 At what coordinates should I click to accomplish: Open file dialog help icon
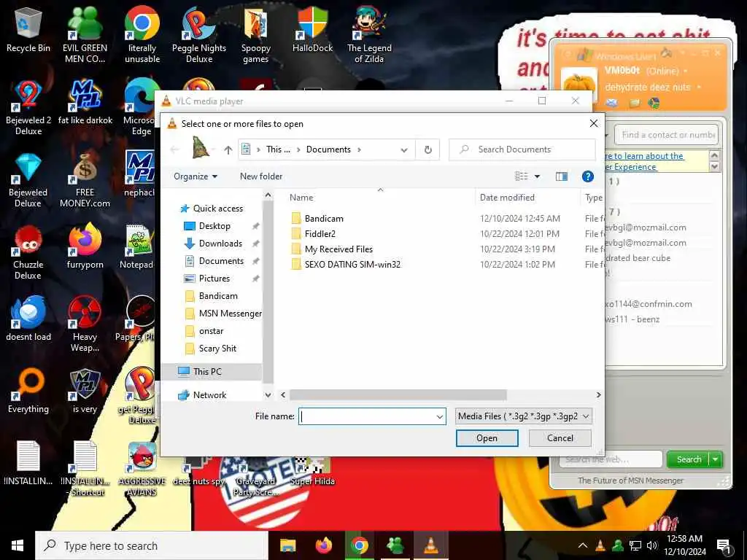pos(588,176)
